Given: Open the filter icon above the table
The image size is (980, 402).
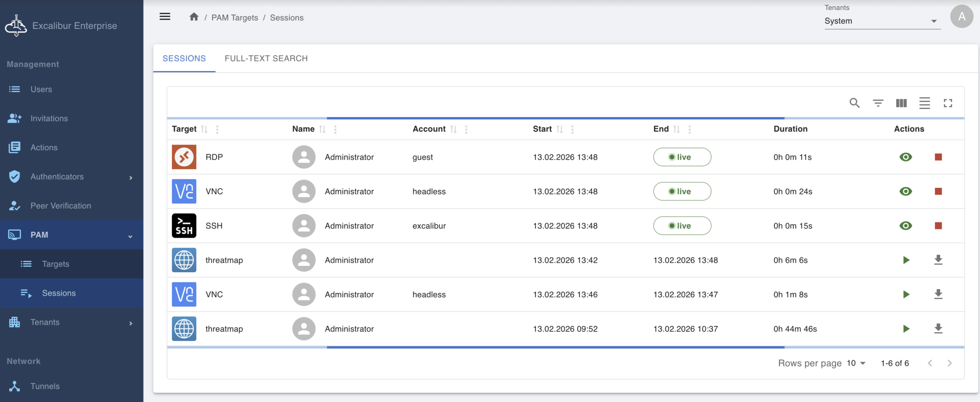Looking at the screenshot, I should pyautogui.click(x=878, y=103).
